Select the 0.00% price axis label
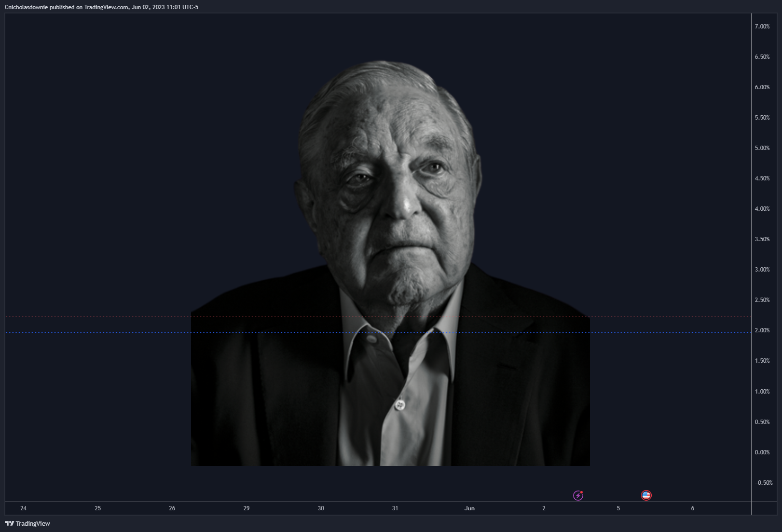The width and height of the screenshot is (782, 532). click(762, 452)
